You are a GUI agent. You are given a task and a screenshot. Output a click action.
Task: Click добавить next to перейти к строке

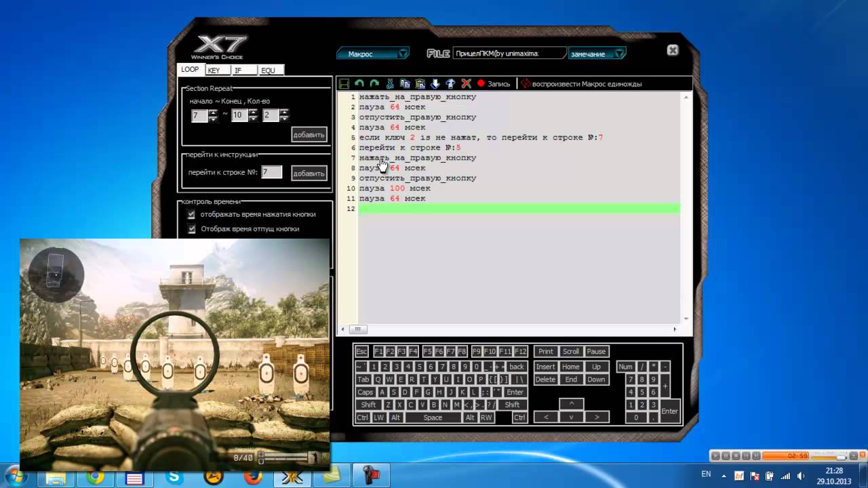tap(309, 174)
